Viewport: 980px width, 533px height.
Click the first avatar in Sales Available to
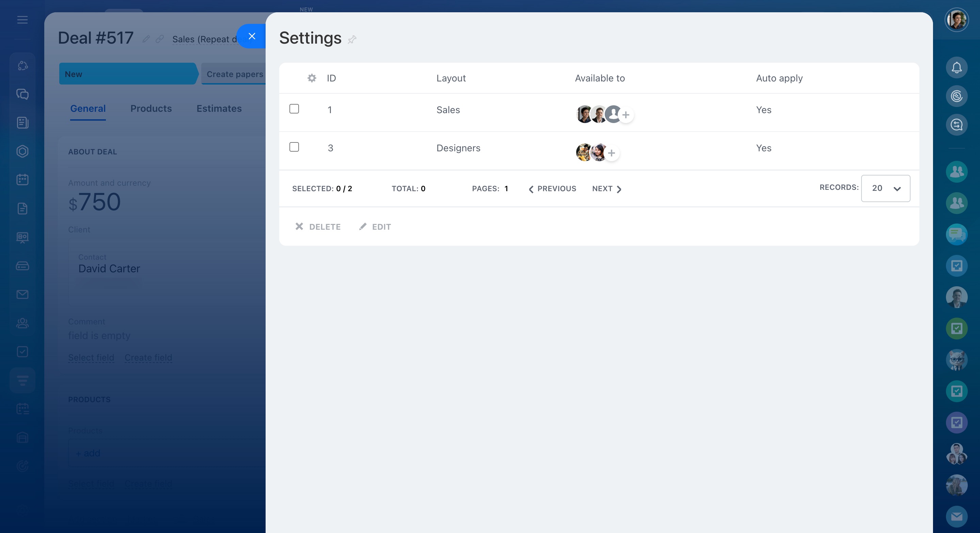tap(584, 114)
